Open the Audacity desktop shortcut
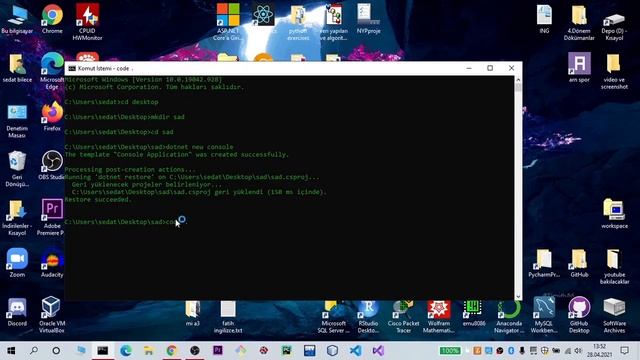Viewport: 640px width, 360px height. tap(52, 263)
